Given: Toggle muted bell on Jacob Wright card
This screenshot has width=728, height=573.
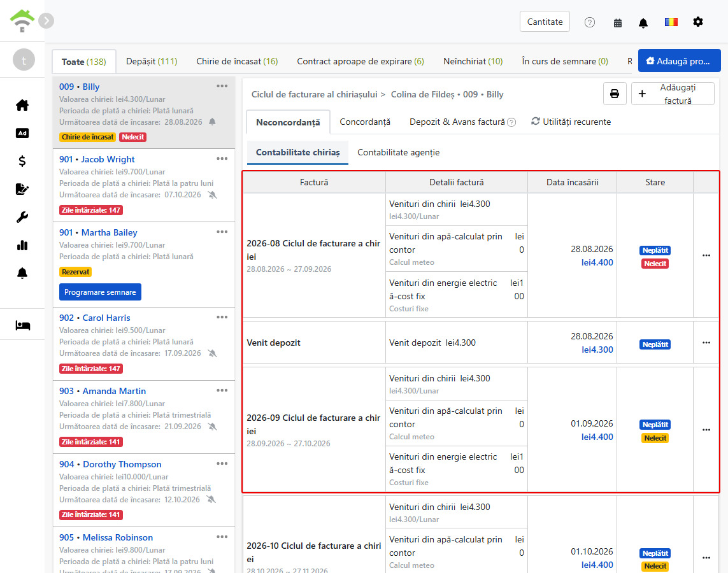Looking at the screenshot, I should [212, 195].
